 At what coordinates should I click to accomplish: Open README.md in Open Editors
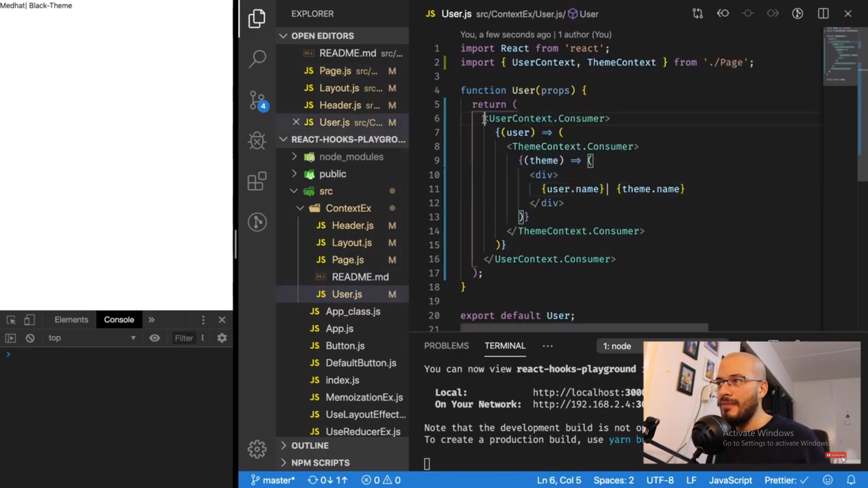coord(342,53)
